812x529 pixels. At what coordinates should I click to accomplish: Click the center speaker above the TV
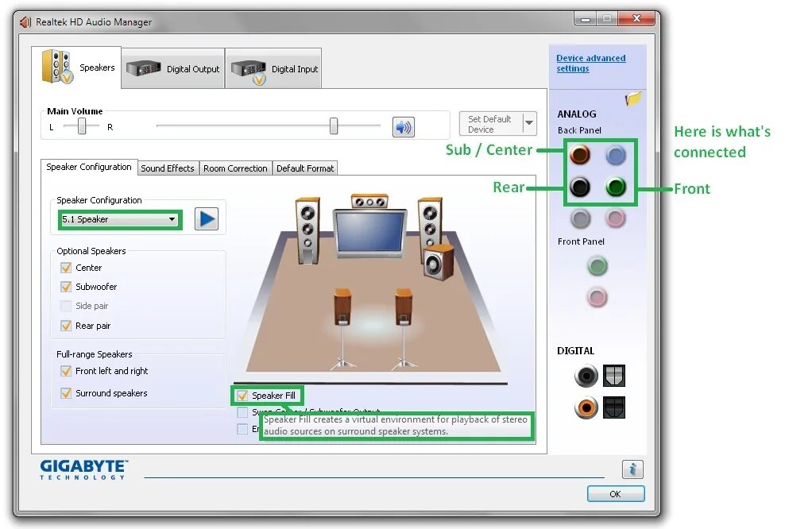(369, 201)
